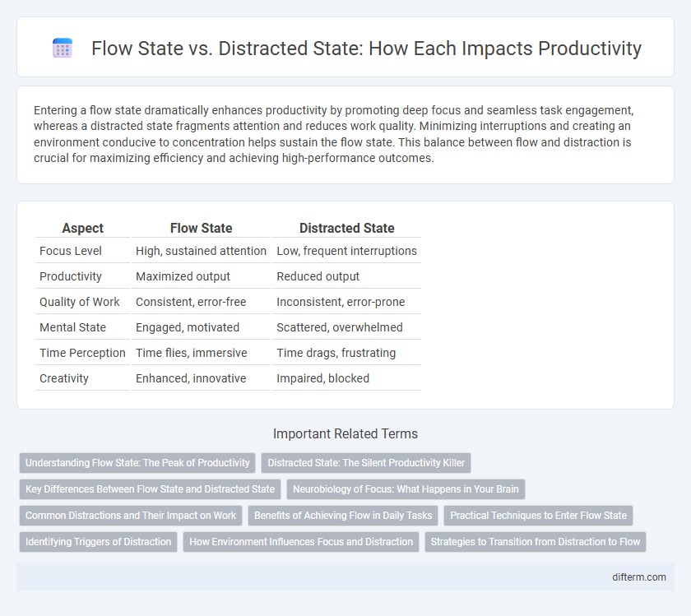Viewport: 691px width, 616px height.
Task: Open 'Distracted State: The Silent Productivity Killer' tag
Action: (366, 463)
